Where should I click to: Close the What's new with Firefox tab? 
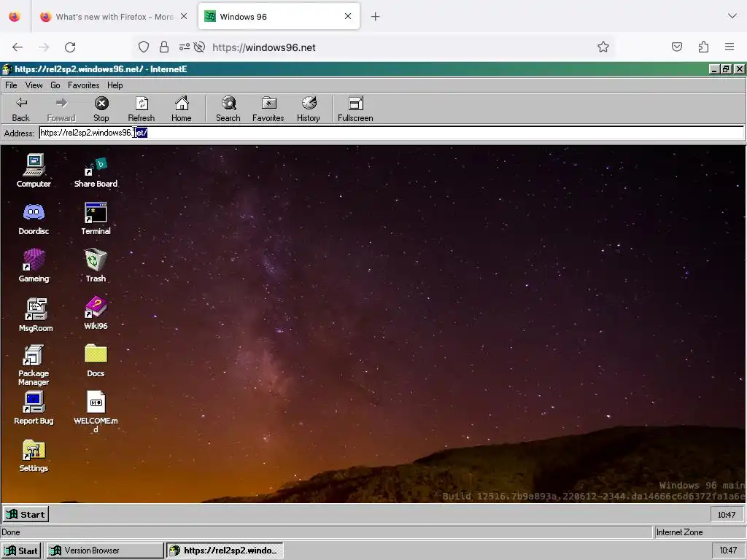coord(184,16)
